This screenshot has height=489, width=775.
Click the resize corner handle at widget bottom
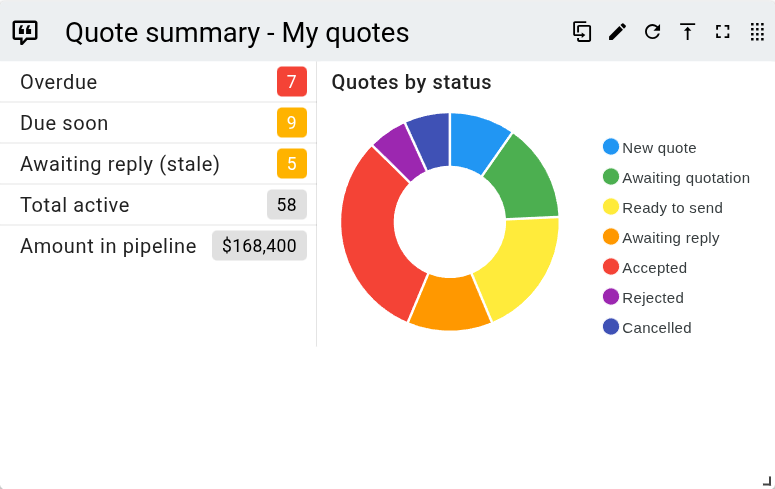pos(767,481)
